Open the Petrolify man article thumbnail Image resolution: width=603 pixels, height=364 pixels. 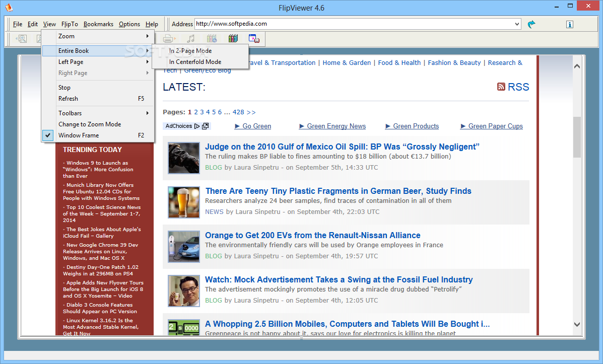pyautogui.click(x=184, y=290)
